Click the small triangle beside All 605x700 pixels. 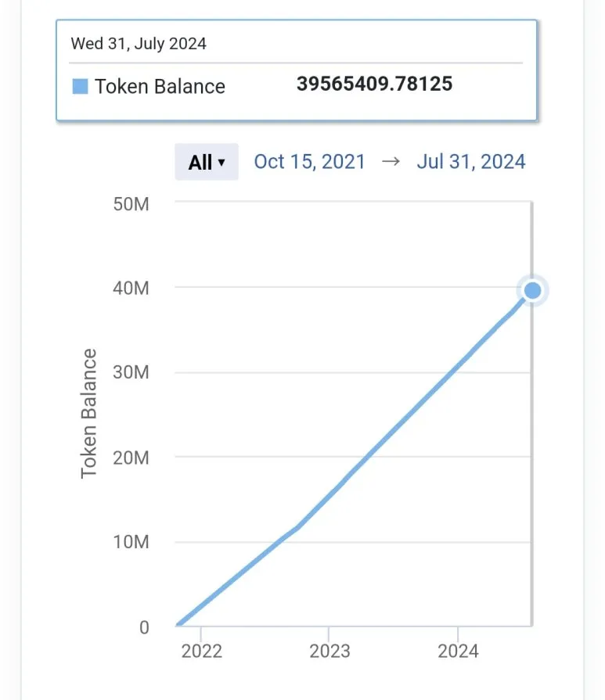pyautogui.click(x=222, y=163)
